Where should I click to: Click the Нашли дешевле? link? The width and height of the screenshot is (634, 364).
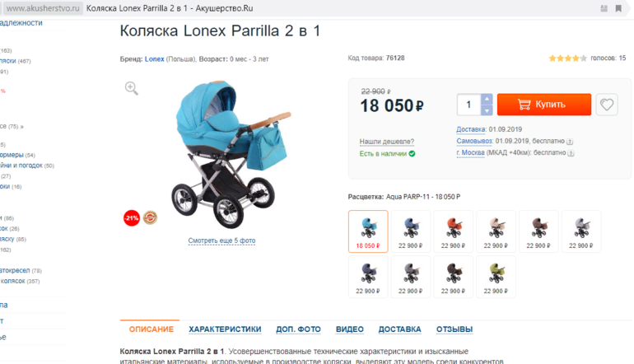(x=386, y=142)
